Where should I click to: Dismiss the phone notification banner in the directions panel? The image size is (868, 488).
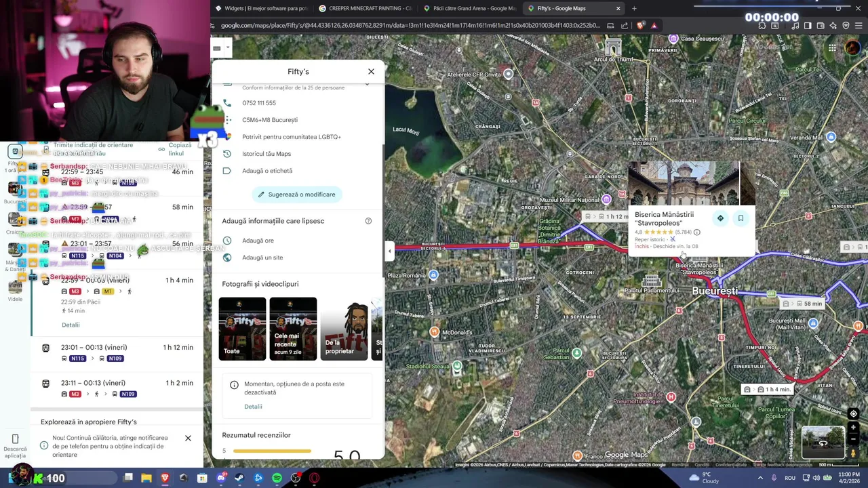pyautogui.click(x=188, y=439)
